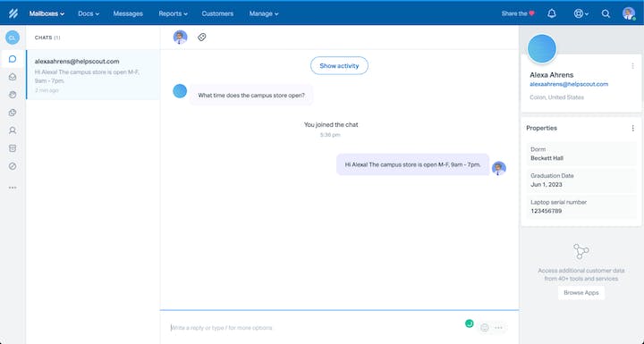644x344 pixels.
Task: Click the 5:36 pm timestamp
Action: 330,135
